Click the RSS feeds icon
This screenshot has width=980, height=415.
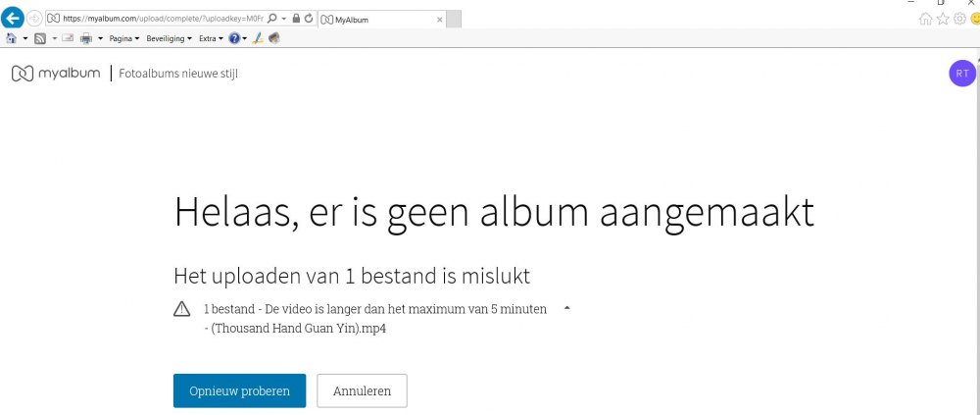point(40,39)
